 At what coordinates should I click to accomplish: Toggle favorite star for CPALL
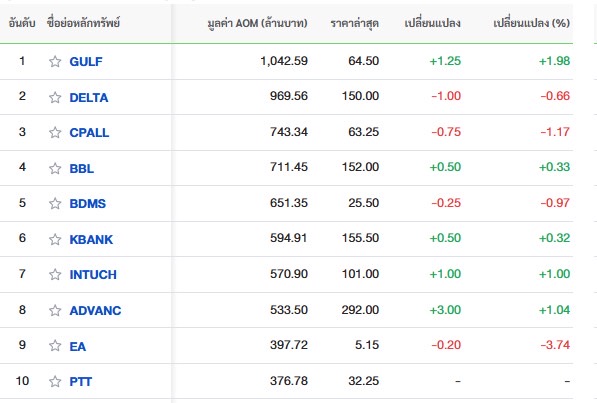(55, 132)
